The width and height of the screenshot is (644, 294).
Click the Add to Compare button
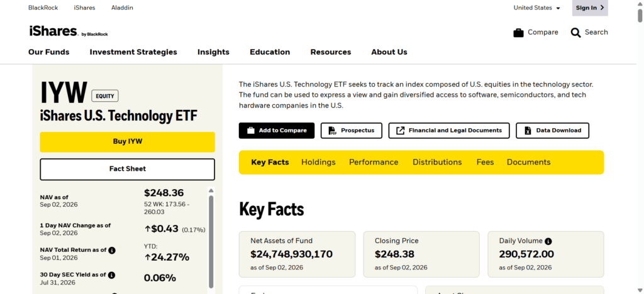tap(277, 131)
